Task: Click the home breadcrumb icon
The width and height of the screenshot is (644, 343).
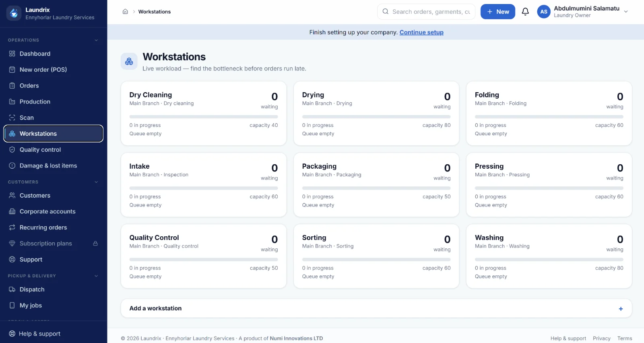Action: [125, 12]
